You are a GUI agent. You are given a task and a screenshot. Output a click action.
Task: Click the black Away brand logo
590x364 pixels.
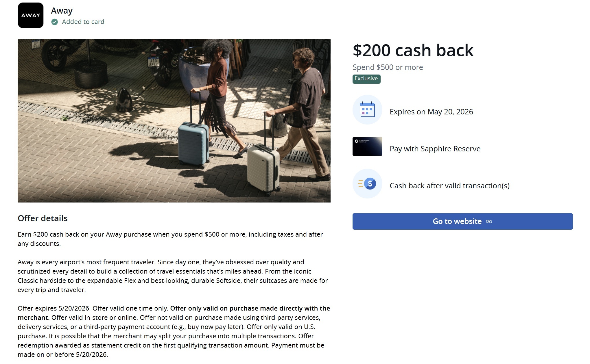tap(30, 15)
